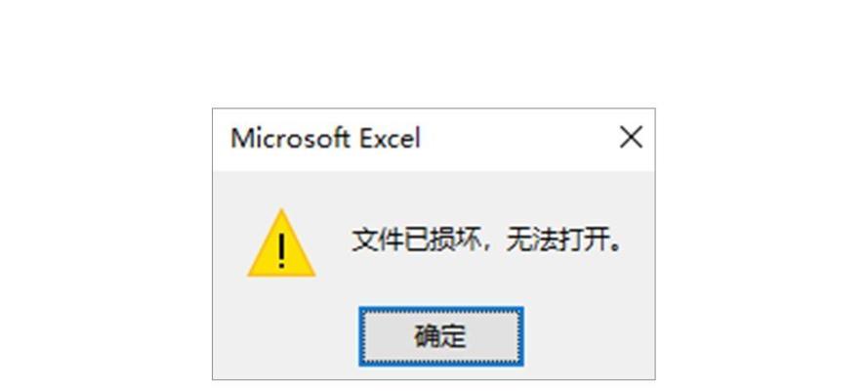
Task: Click the Microsoft Excel title text
Action: point(325,138)
